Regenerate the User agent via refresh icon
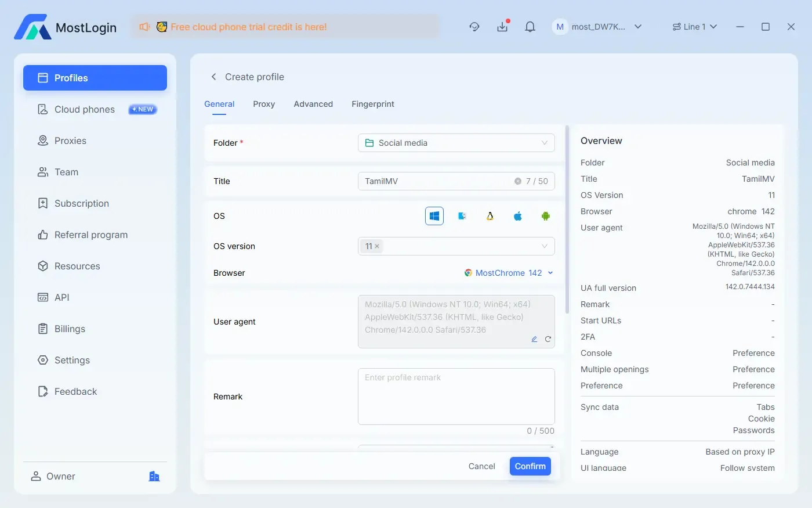 (x=548, y=338)
